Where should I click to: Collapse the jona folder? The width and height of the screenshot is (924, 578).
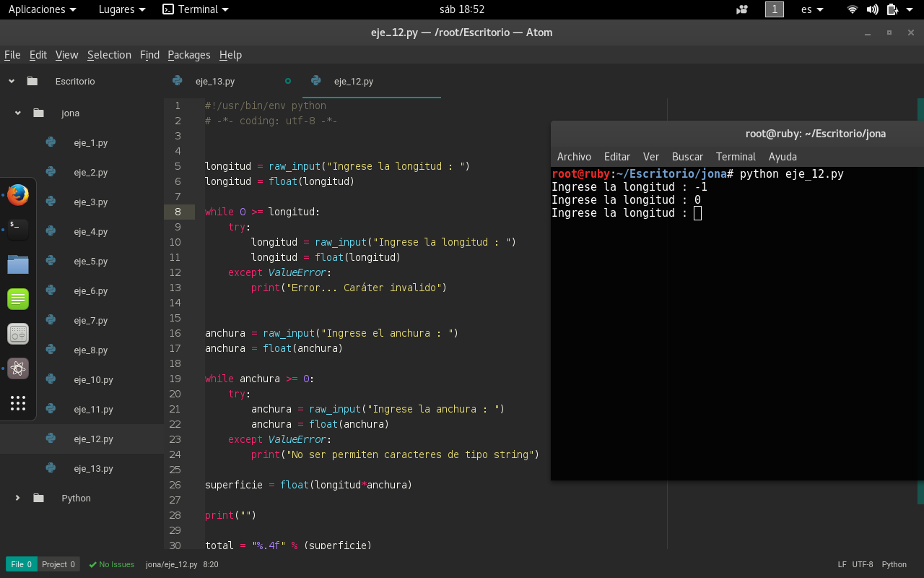(x=17, y=113)
